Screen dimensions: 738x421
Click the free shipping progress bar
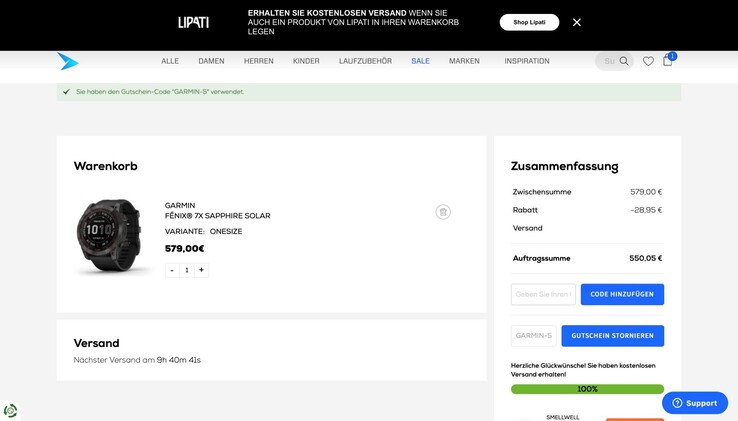[x=587, y=389]
